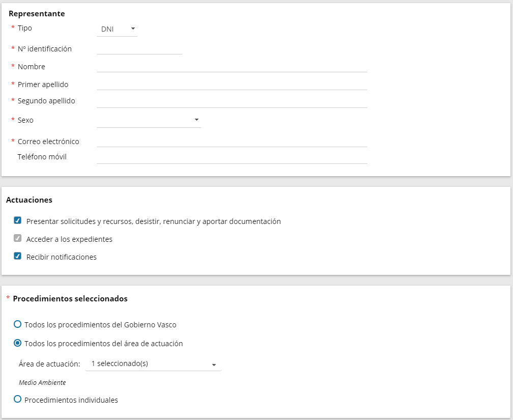The image size is (513, 420).
Task: Click into the Nombre text field
Action: [x=232, y=66]
